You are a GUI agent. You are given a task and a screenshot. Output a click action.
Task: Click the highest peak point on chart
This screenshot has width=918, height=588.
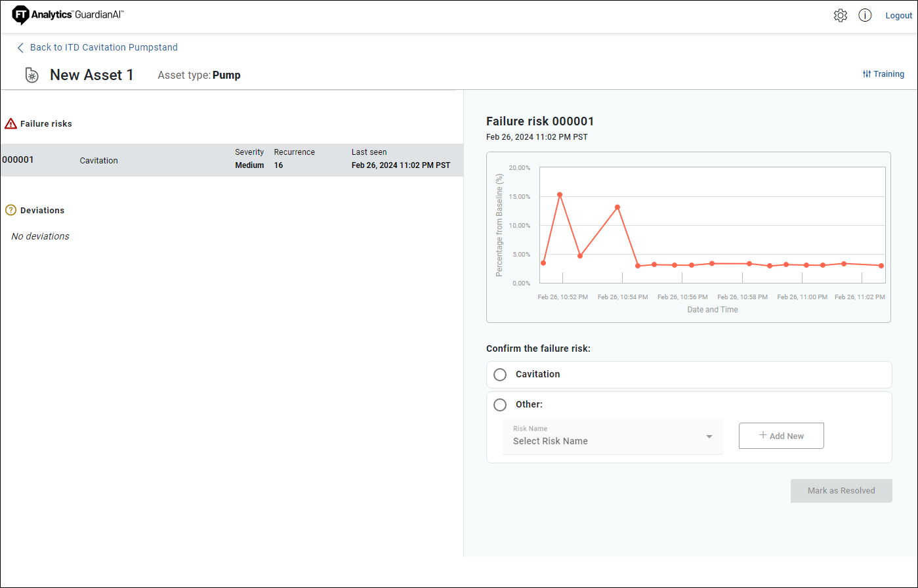tap(560, 195)
